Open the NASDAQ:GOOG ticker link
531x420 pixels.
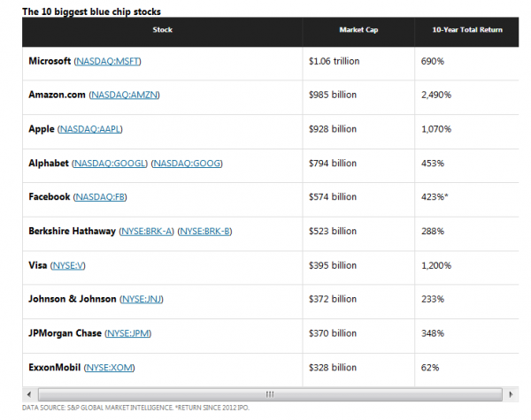[187, 164]
